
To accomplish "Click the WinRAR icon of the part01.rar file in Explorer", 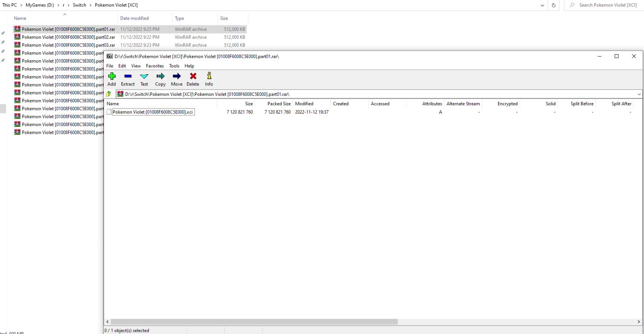I will click(17, 29).
